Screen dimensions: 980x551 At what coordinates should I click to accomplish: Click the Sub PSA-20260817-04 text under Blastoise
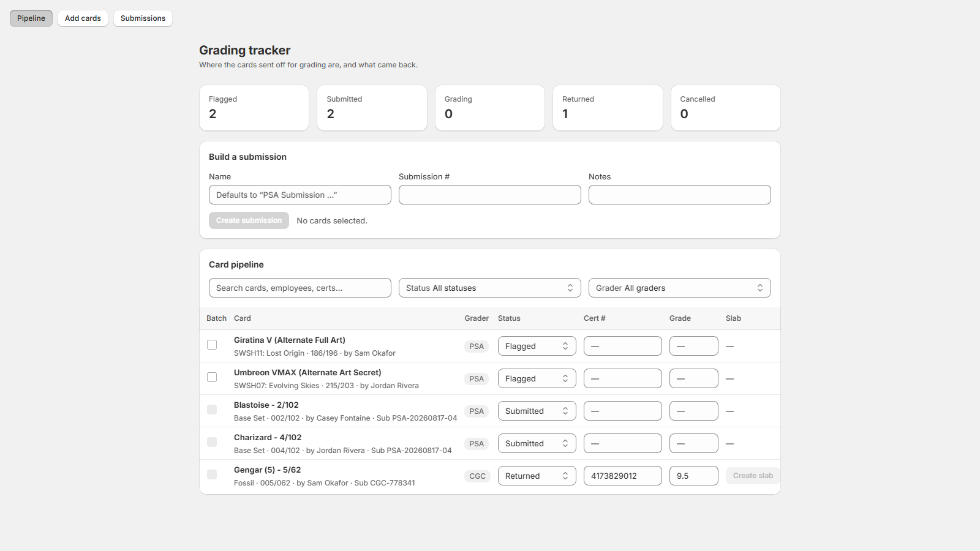[x=417, y=418]
